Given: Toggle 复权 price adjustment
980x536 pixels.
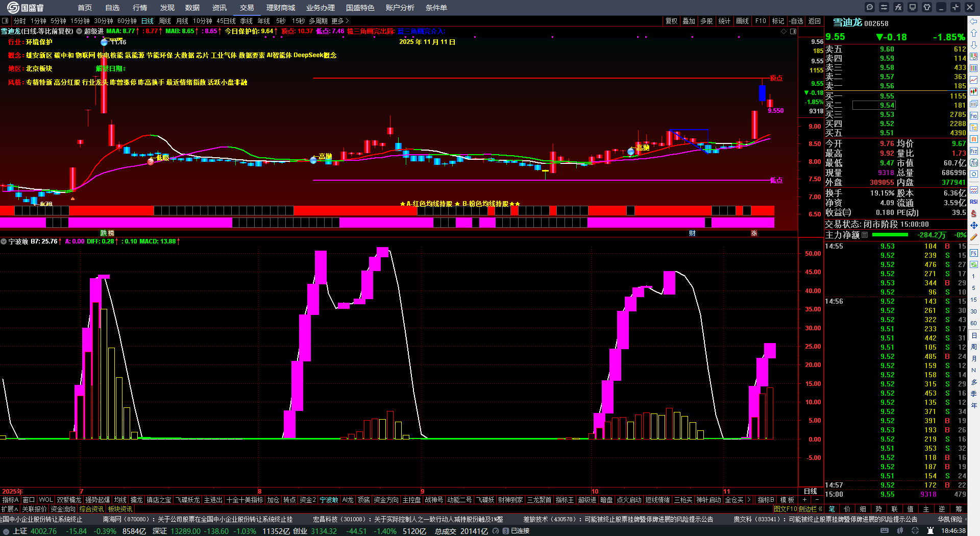Looking at the screenshot, I should 672,21.
